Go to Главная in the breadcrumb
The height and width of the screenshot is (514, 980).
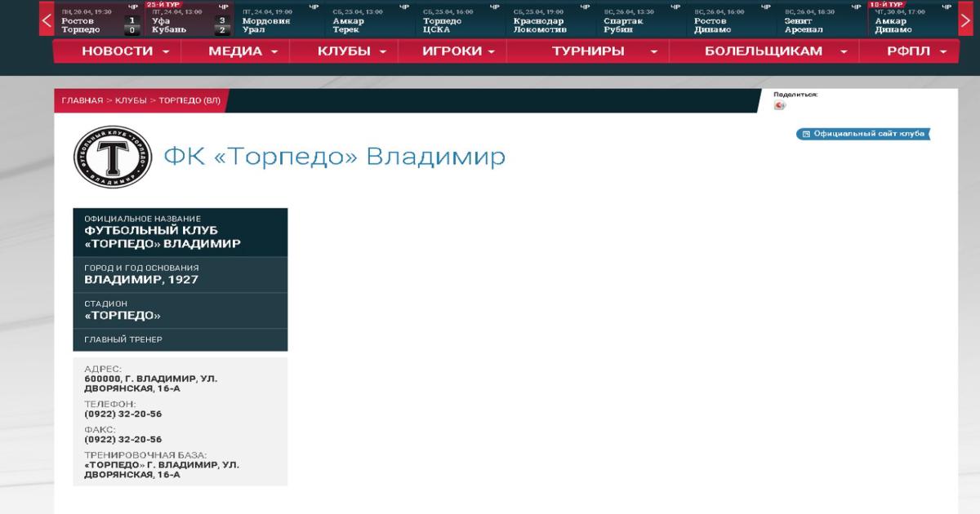tap(81, 101)
